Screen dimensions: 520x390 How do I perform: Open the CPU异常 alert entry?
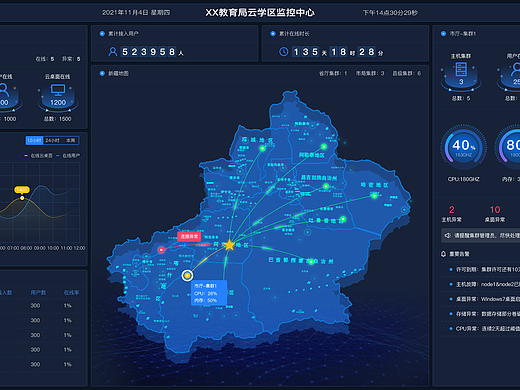tap(484, 329)
